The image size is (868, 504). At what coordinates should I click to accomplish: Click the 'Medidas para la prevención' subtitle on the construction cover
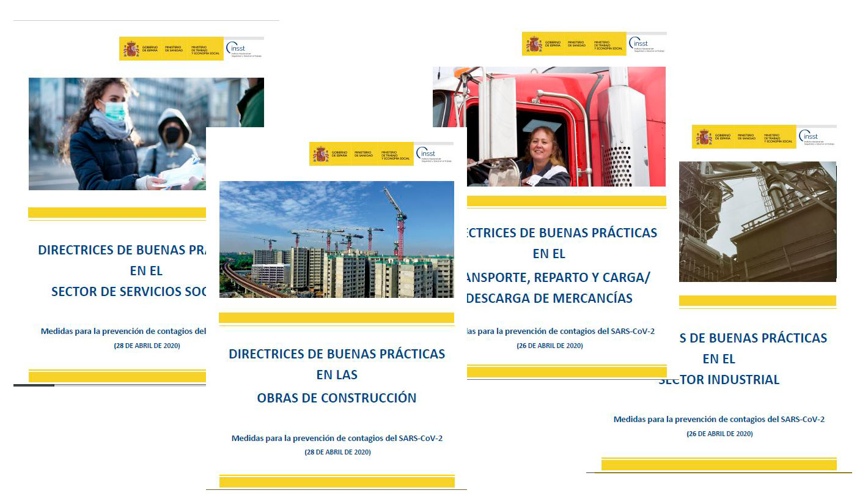click(x=337, y=438)
